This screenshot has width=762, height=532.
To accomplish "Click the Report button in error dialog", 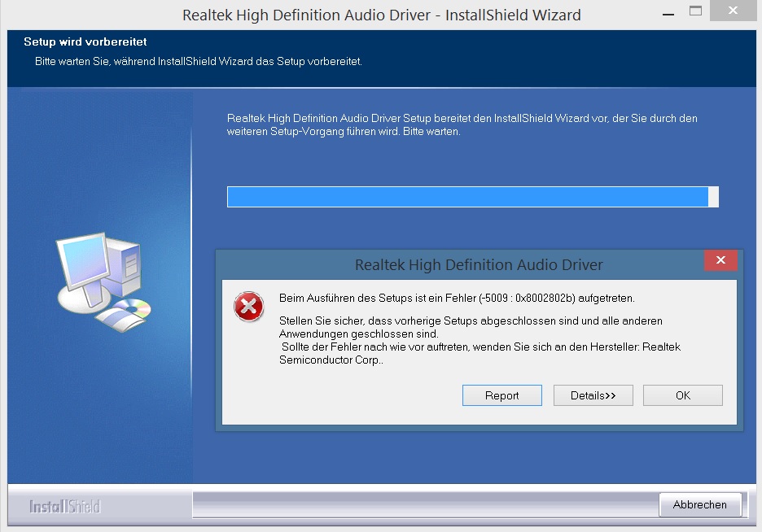I will tap(502, 395).
